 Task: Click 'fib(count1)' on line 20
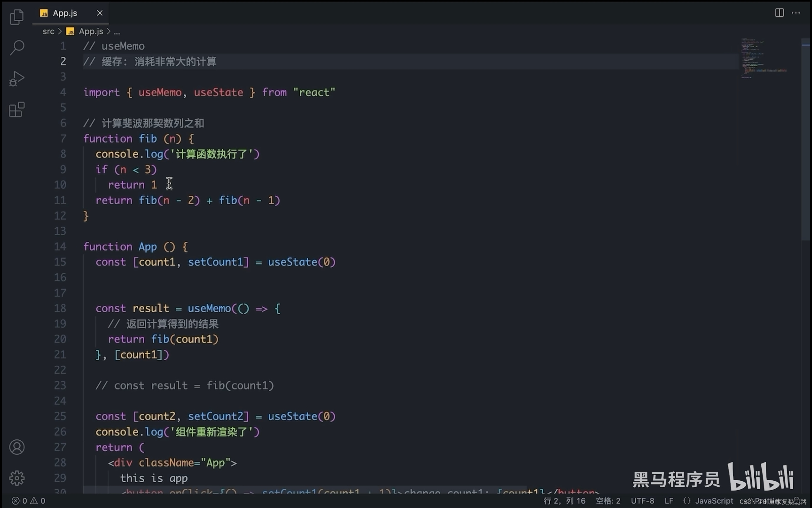coord(185,339)
